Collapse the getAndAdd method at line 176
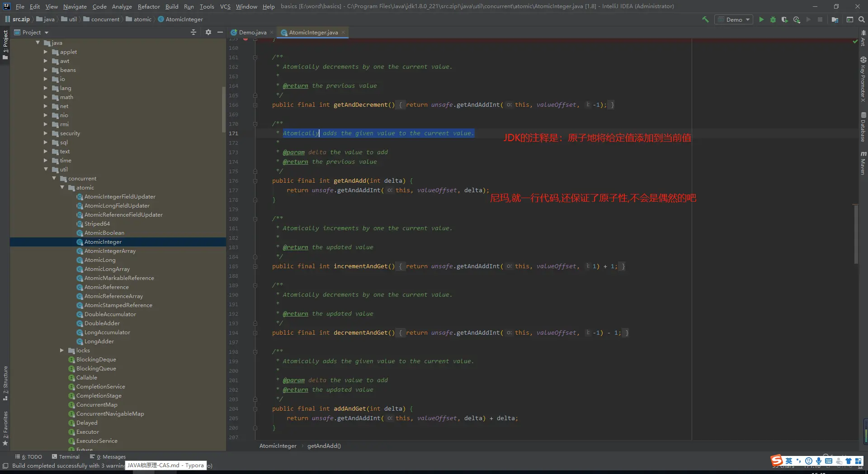The height and width of the screenshot is (474, 868). point(255,180)
